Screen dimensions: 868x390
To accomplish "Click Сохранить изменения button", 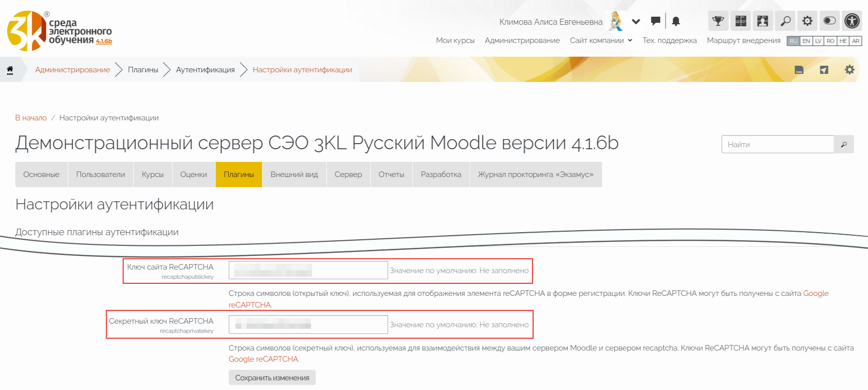I will [272, 377].
